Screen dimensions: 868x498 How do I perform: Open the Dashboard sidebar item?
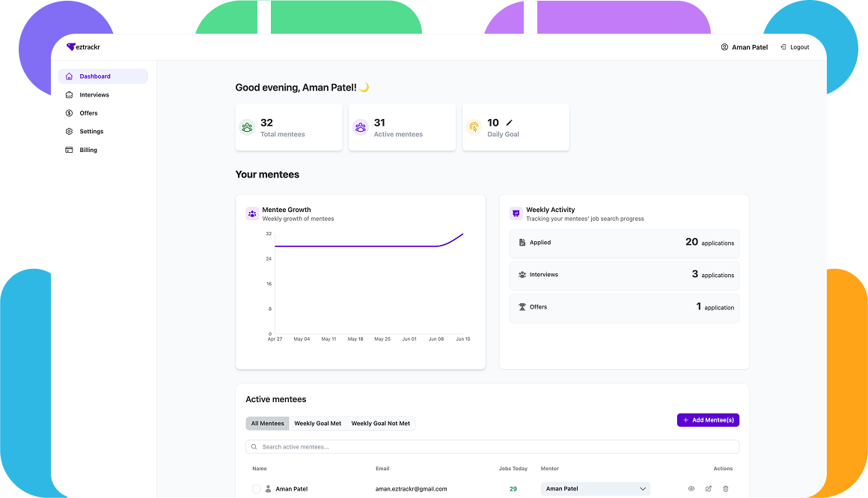pos(103,76)
